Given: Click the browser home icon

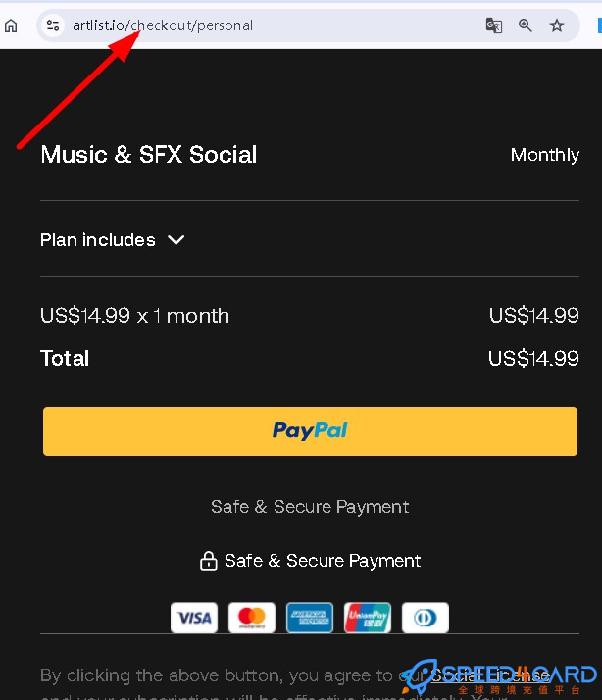Looking at the screenshot, I should (11, 25).
